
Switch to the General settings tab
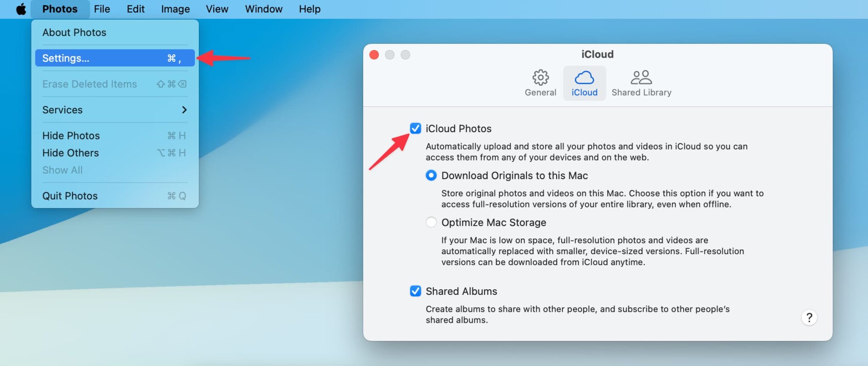tap(540, 83)
